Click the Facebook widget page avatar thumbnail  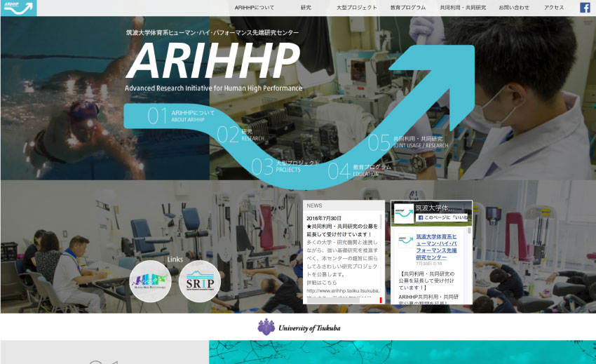(404, 214)
